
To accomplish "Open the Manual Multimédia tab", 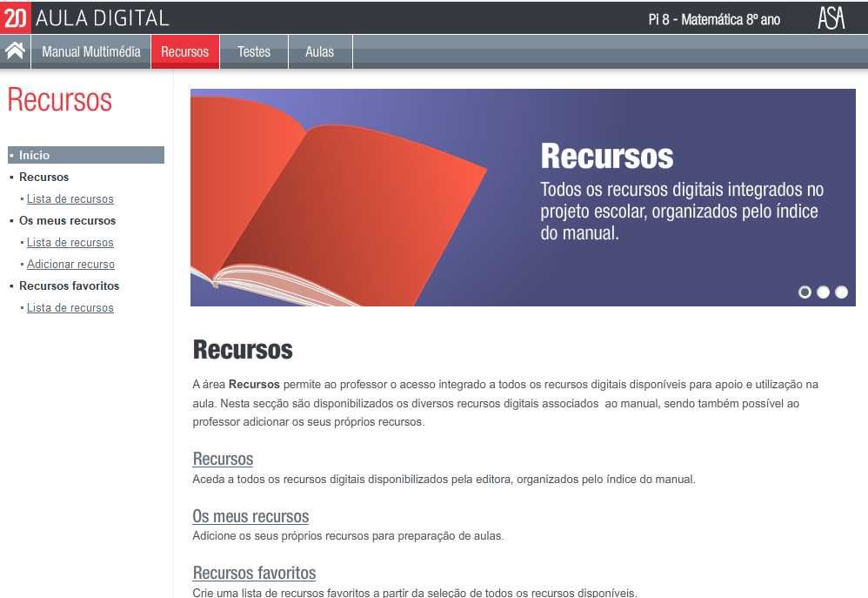I will pos(90,51).
